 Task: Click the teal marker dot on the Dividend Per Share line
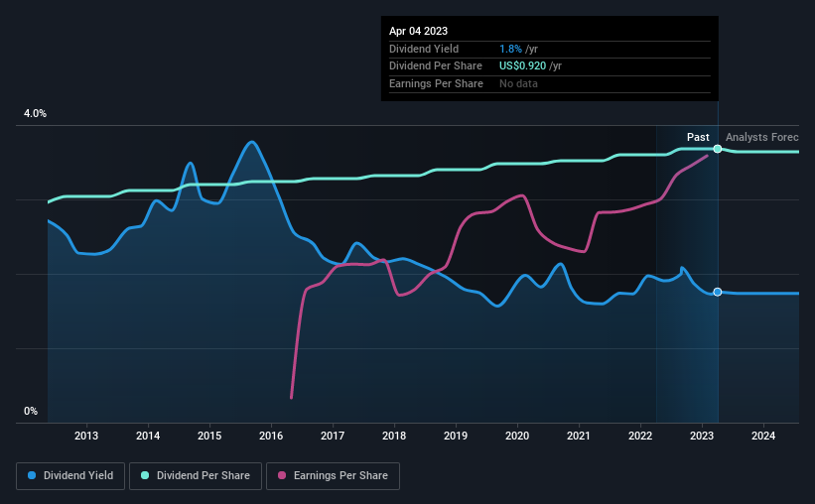point(718,149)
